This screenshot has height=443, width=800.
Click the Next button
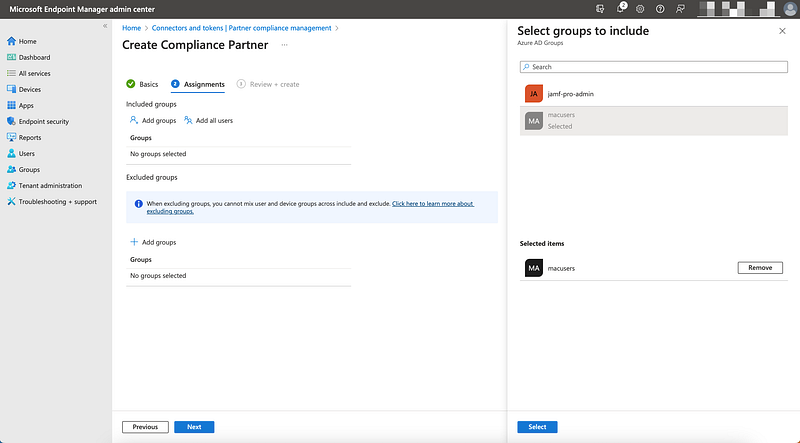pyautogui.click(x=194, y=427)
